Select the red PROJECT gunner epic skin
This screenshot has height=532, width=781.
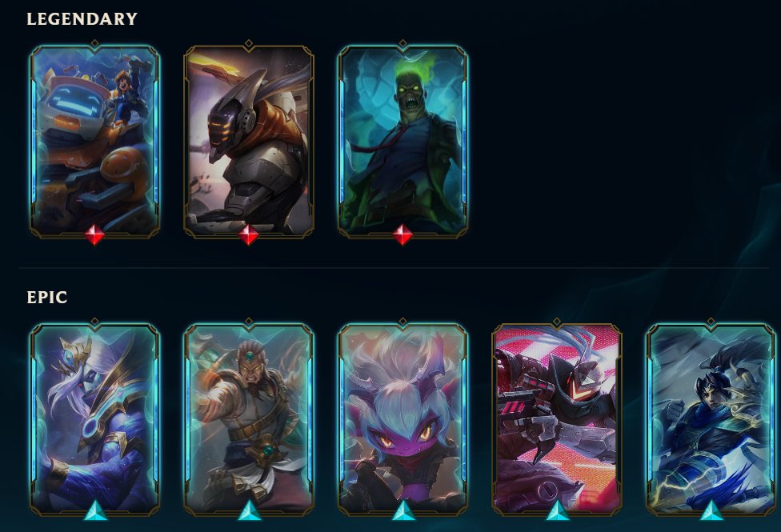pos(557,419)
